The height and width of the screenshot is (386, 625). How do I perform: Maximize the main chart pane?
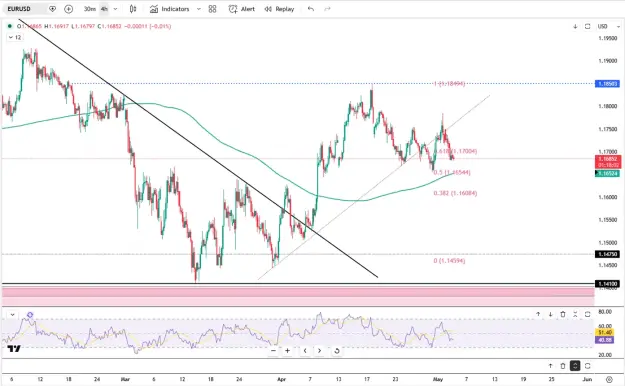(x=588, y=26)
